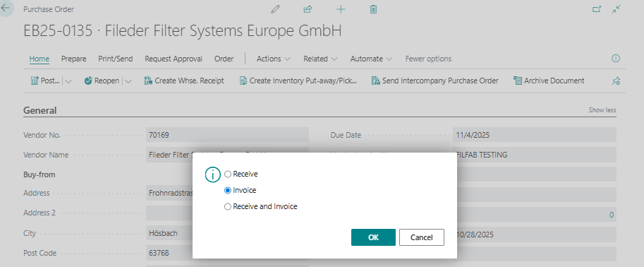Collapse the General section header

pyautogui.click(x=40, y=110)
